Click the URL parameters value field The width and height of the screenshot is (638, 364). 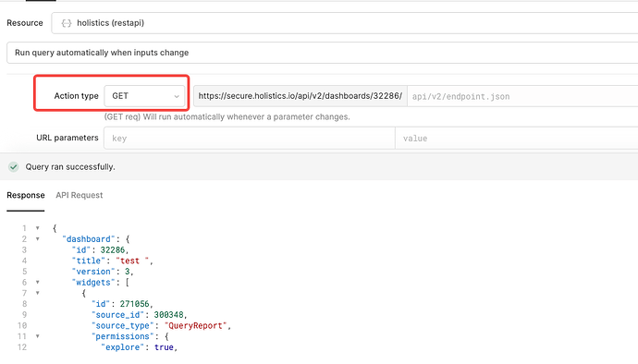pos(516,139)
